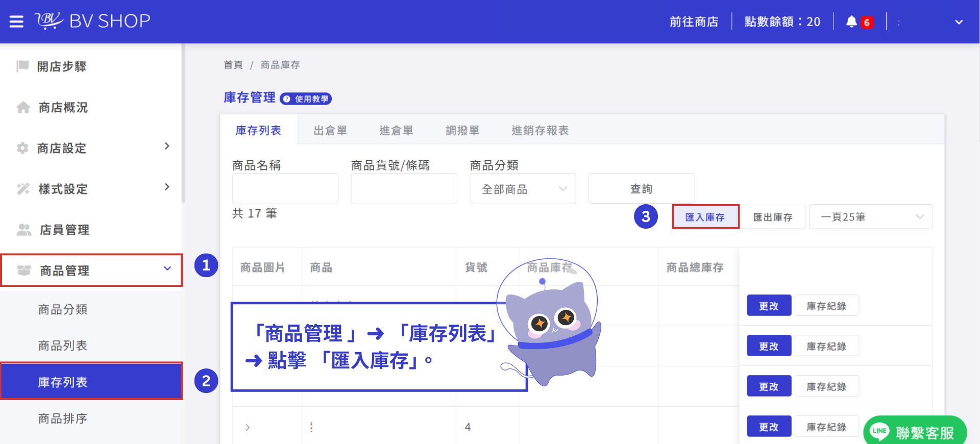Open the account dropdown in header

[959, 22]
